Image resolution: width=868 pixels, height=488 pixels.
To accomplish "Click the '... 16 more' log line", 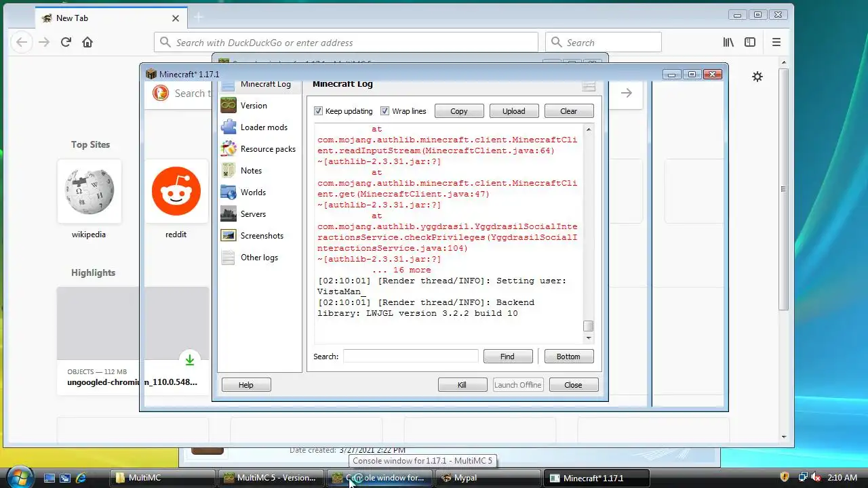I will 401,270.
